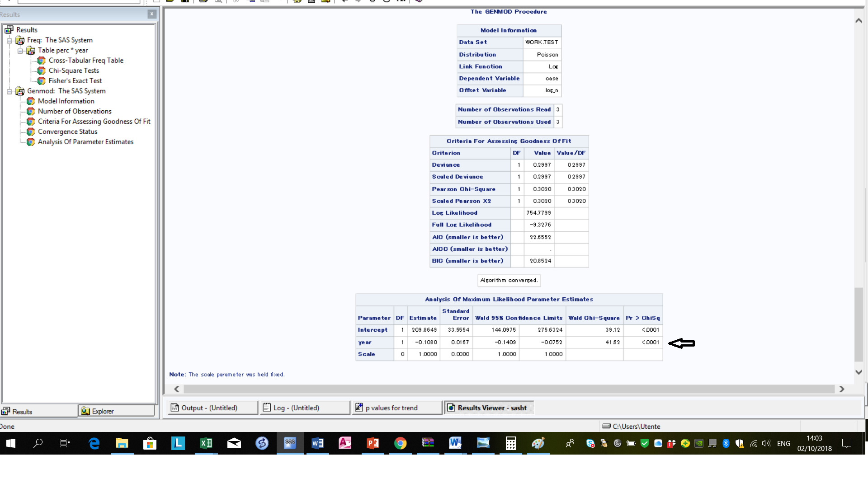The width and height of the screenshot is (868, 488).
Task: Switch to the Explorer tab
Action: [x=116, y=411]
